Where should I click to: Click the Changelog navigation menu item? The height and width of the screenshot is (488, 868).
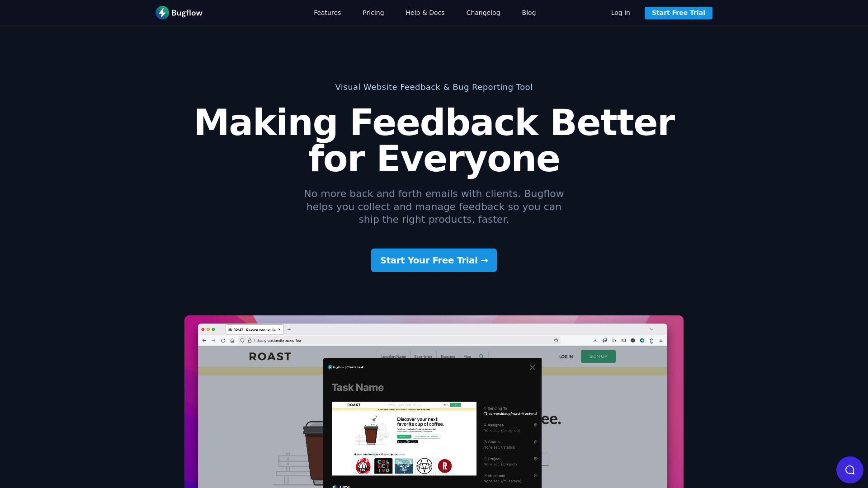click(483, 13)
